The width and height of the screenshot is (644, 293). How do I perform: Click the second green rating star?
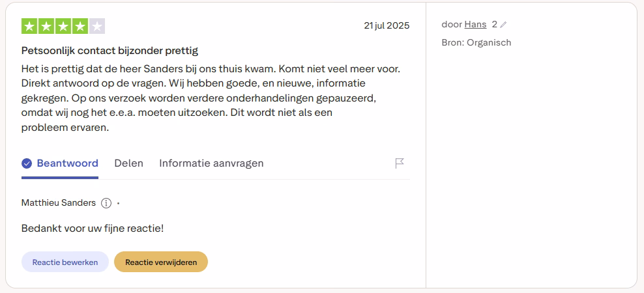46,26
